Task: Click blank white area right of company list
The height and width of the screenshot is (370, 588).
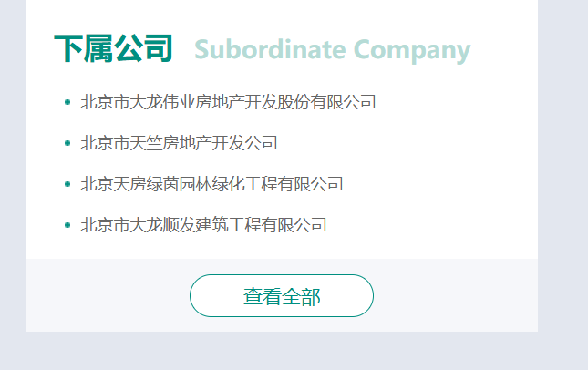Action: pos(456,164)
